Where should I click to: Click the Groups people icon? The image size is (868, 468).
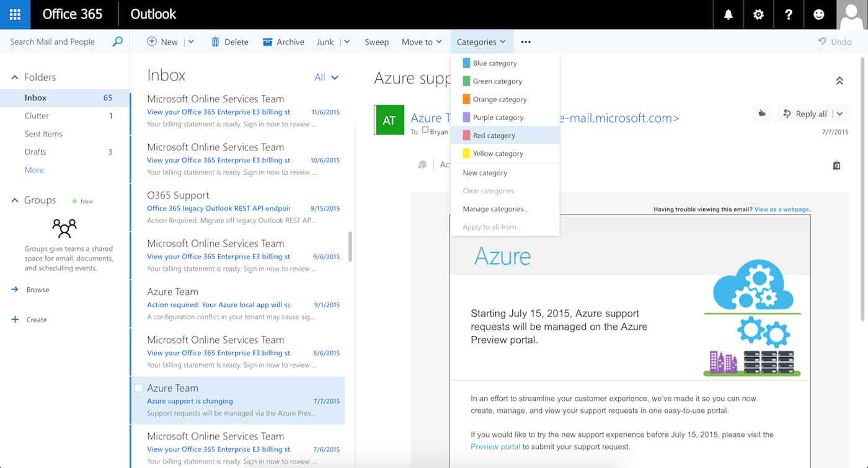64,228
